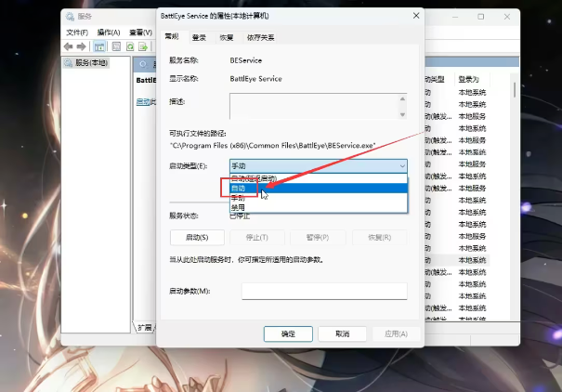Viewport: 562px width, 392px height.
Task: Click inside the 启动参数(M) input field
Action: click(x=324, y=291)
